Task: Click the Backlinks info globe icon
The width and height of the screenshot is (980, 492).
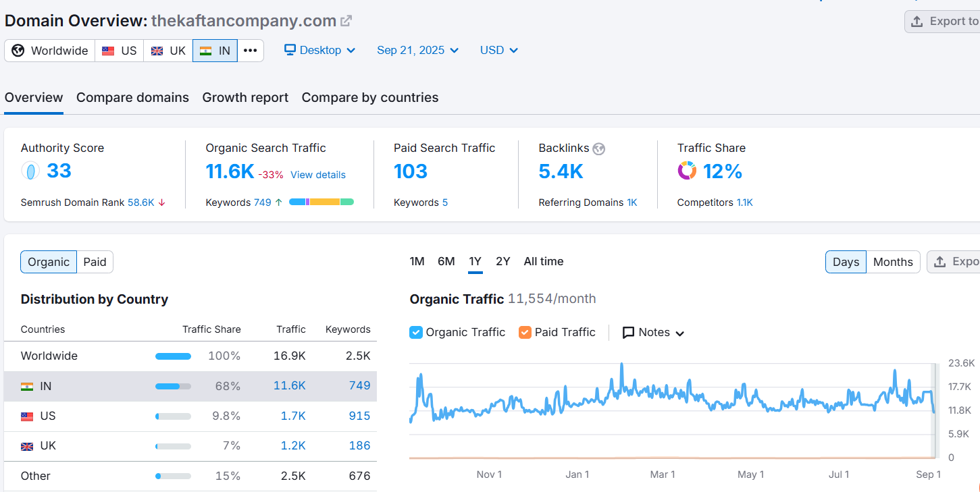Action: [598, 148]
